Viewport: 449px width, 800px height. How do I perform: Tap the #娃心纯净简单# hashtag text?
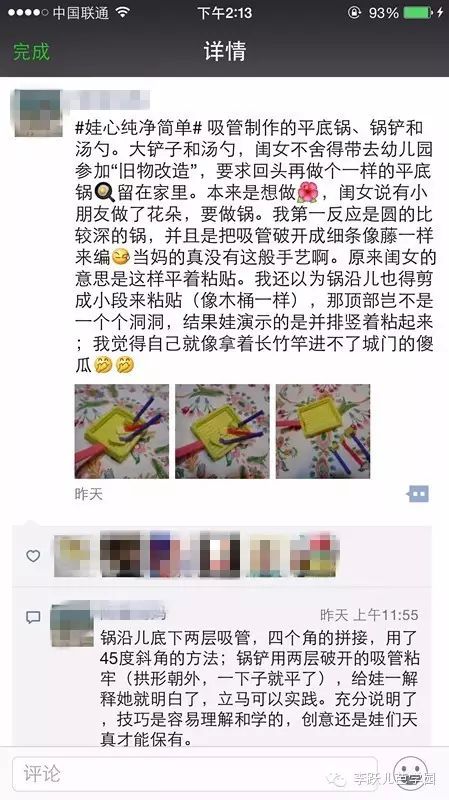click(139, 128)
